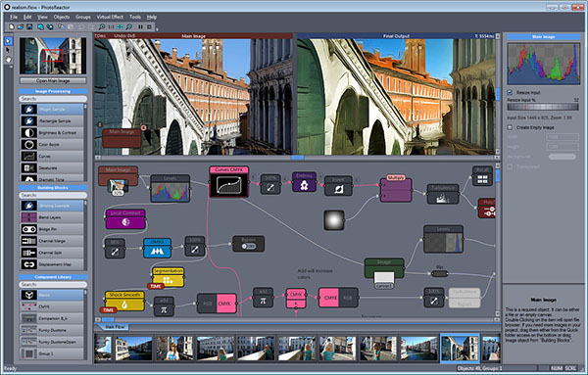Viewport: 588px width, 375px height.
Task: Click the Save flow floppy icon
Action: pos(29,27)
